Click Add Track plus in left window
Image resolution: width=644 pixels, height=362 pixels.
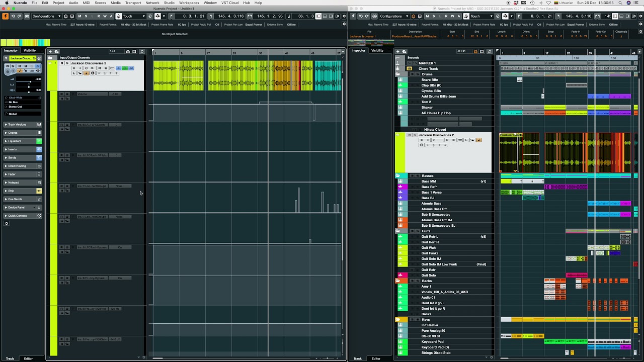coord(50,51)
